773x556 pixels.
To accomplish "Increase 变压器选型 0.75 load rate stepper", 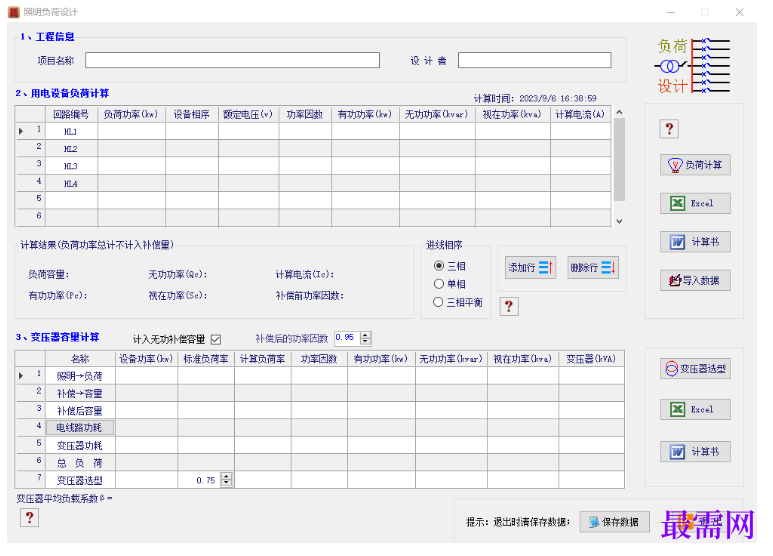I will [x=226, y=476].
